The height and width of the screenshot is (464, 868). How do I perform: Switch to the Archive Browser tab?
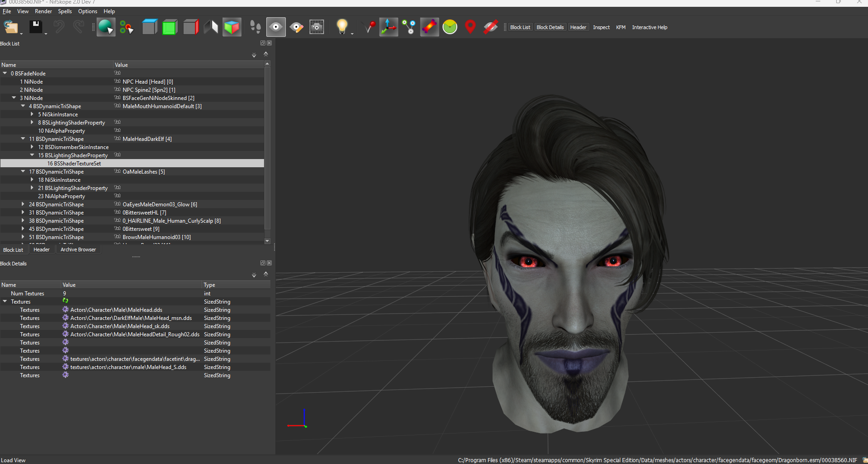[x=78, y=249]
